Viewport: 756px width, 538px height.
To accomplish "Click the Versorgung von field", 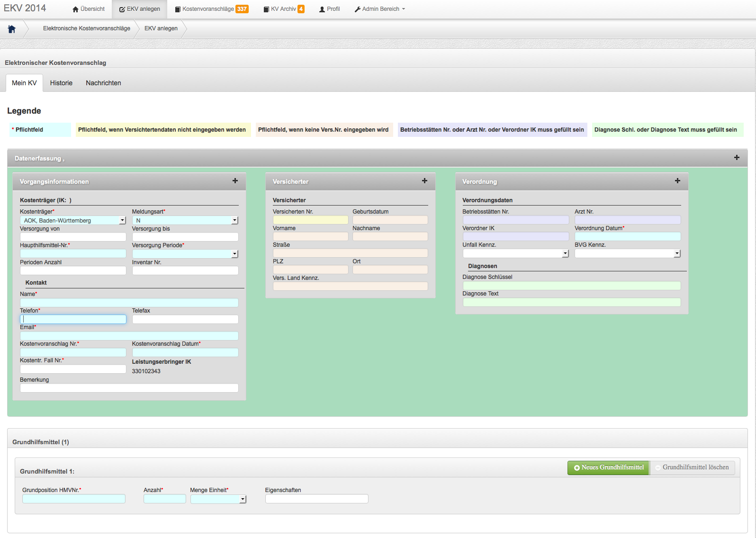I will pos(73,237).
